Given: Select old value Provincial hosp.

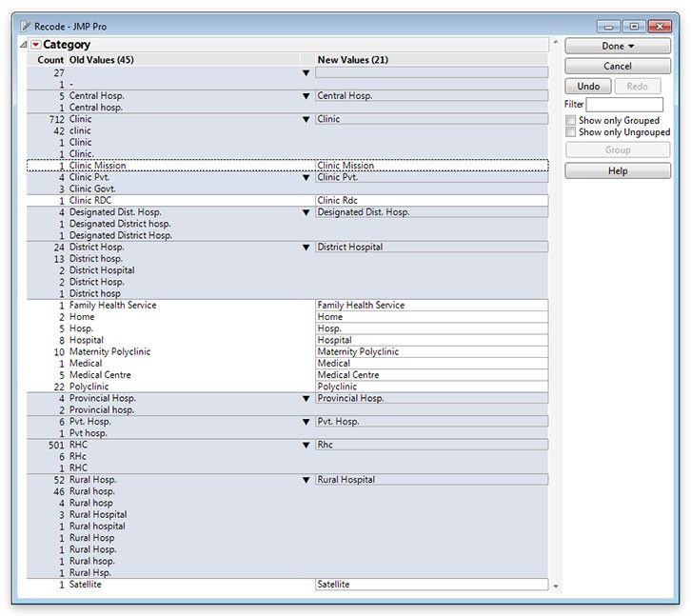Looking at the screenshot, I should pyautogui.click(x=102, y=409).
